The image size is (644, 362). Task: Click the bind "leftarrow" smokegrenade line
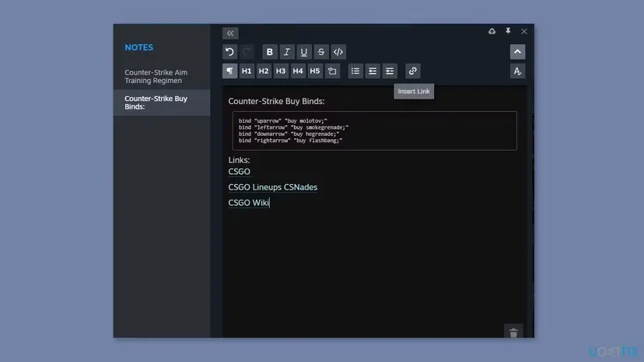(x=293, y=127)
